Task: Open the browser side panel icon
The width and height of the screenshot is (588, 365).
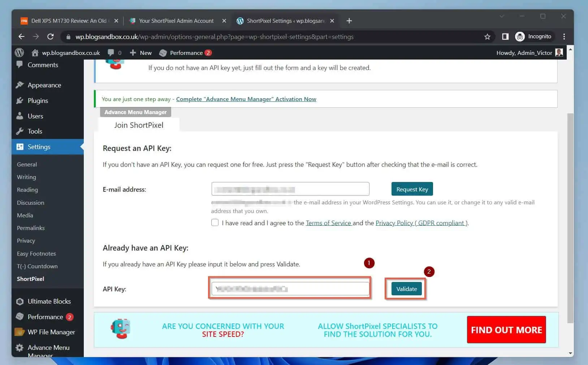Action: pyautogui.click(x=505, y=36)
